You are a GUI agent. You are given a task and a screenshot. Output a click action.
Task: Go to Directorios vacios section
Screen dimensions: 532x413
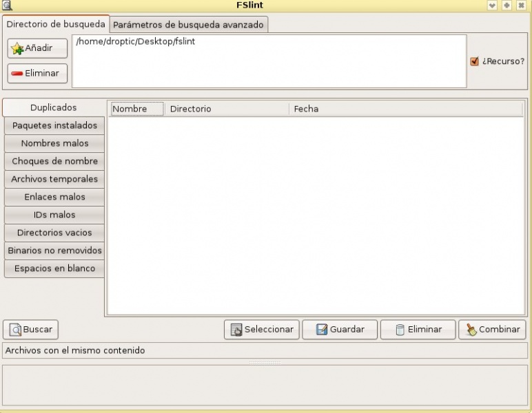coord(54,233)
